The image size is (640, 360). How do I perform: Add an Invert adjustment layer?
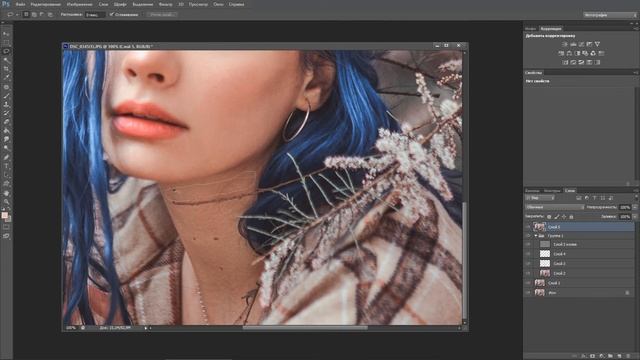pyautogui.click(x=565, y=62)
